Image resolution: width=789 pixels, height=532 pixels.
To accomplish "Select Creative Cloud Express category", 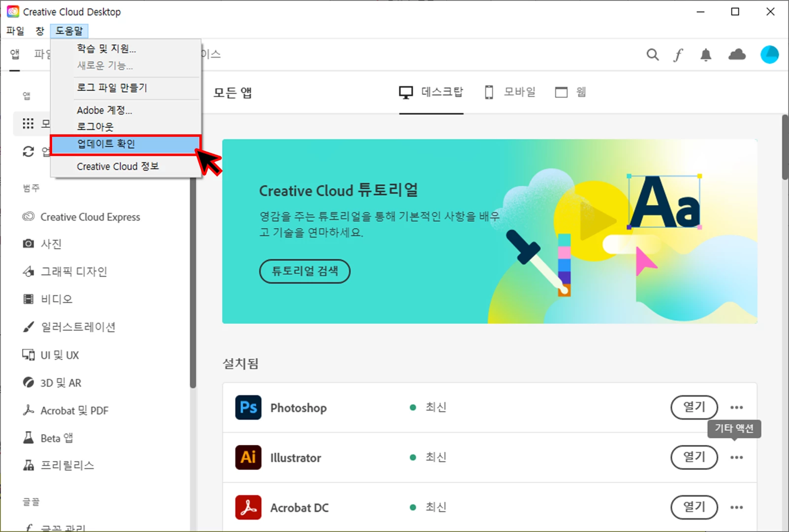I will tap(81, 217).
